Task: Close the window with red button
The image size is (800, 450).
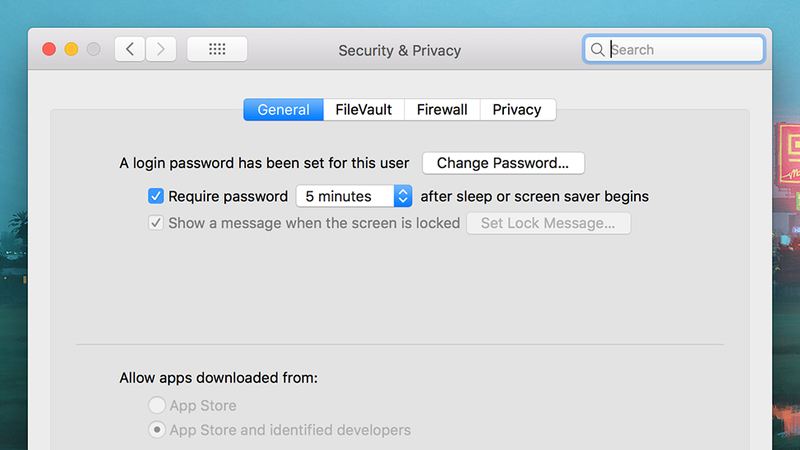Action: (x=49, y=49)
